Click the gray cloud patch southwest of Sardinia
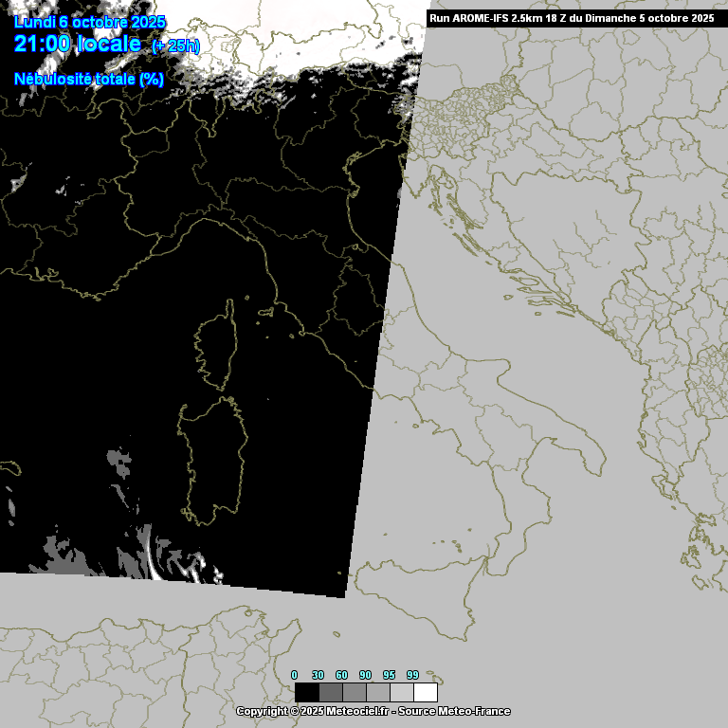 click(x=118, y=464)
